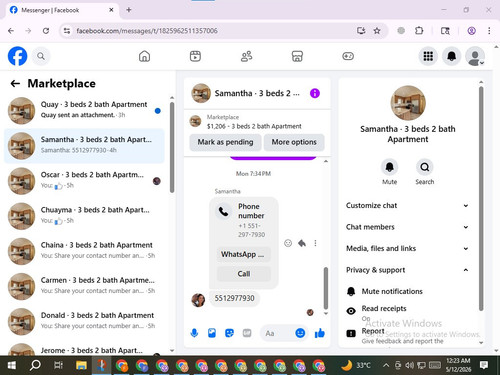Open the Facebook search magnifier icon
This screenshot has width=500, height=375.
(x=41, y=56)
